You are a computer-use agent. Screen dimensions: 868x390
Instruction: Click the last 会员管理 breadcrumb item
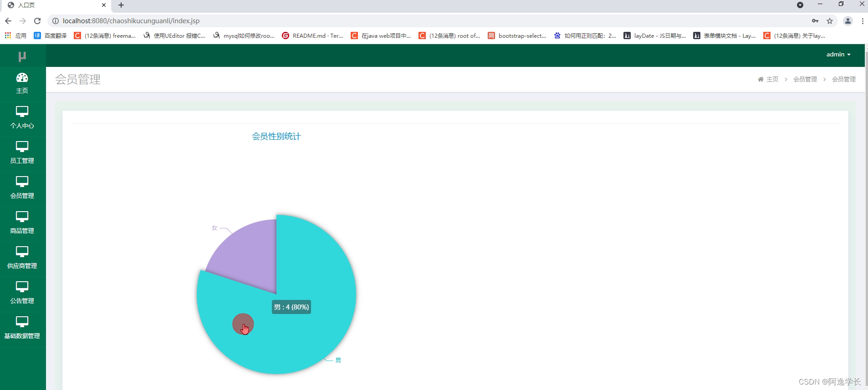tap(844, 79)
